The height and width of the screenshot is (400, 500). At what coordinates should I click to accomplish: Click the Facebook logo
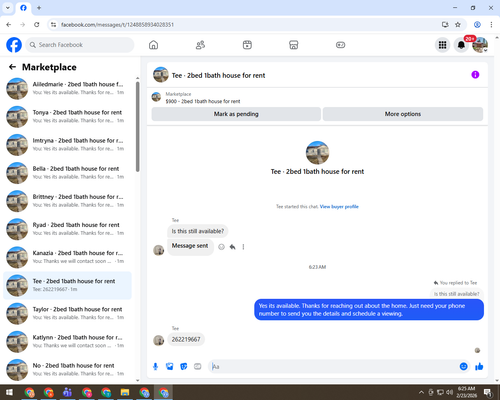coord(14,45)
